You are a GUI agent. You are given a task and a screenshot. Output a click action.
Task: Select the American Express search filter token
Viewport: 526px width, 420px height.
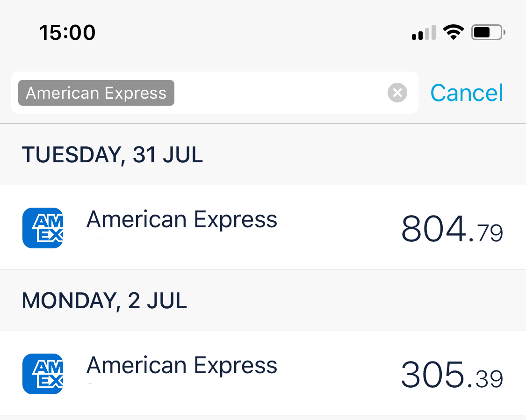(x=96, y=93)
